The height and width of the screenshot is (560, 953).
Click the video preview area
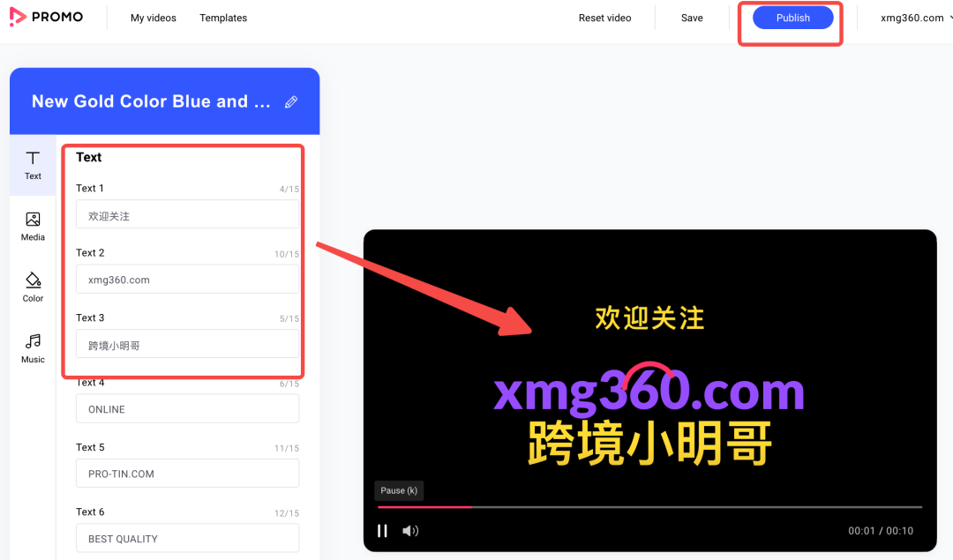pyautogui.click(x=649, y=353)
